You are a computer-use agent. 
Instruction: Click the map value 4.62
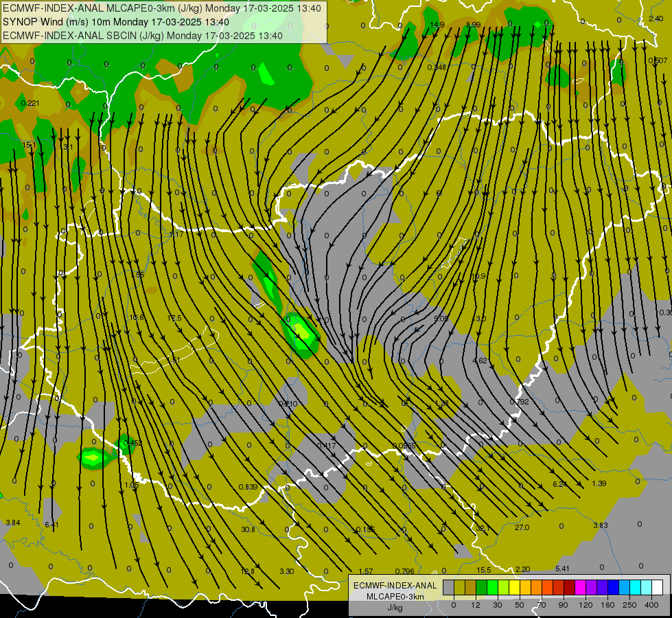[480, 360]
